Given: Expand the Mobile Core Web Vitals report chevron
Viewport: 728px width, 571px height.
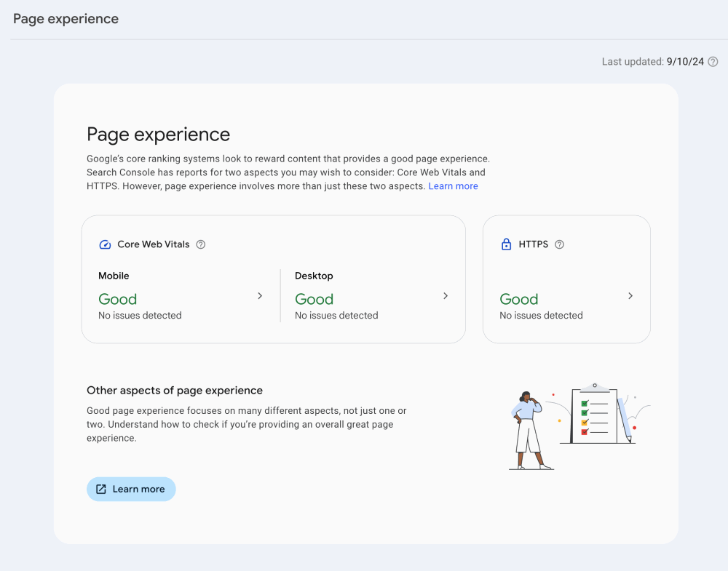Looking at the screenshot, I should pyautogui.click(x=260, y=295).
